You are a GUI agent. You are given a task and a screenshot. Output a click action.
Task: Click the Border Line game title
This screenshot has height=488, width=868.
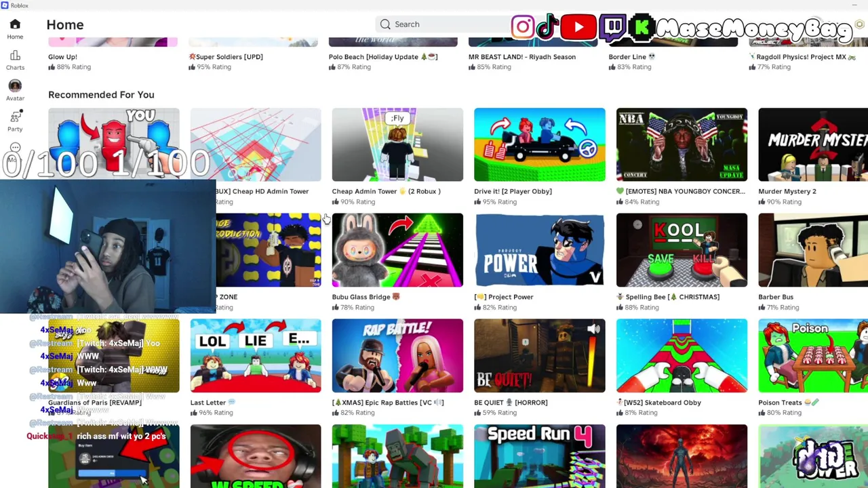[632, 57]
